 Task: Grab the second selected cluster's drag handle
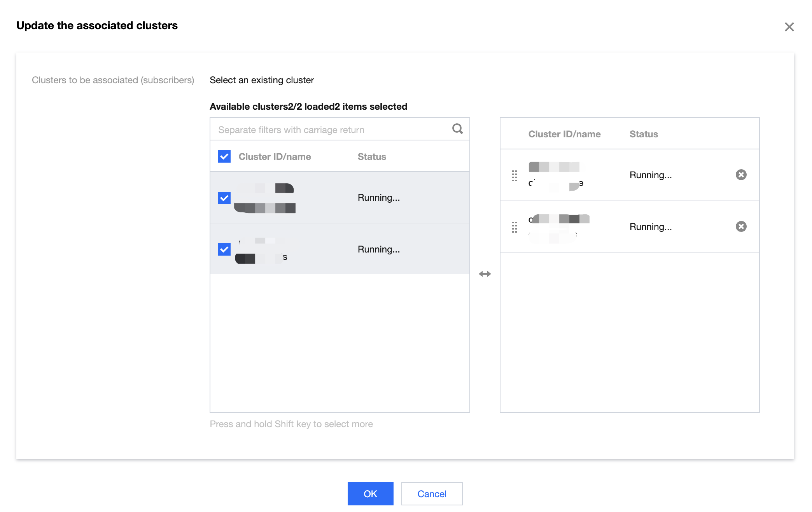pyautogui.click(x=514, y=227)
